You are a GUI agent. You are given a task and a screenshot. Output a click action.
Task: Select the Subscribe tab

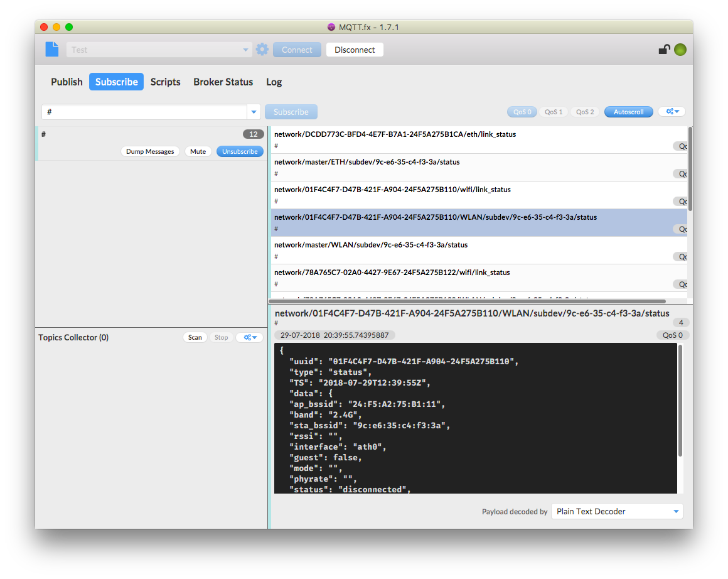117,82
